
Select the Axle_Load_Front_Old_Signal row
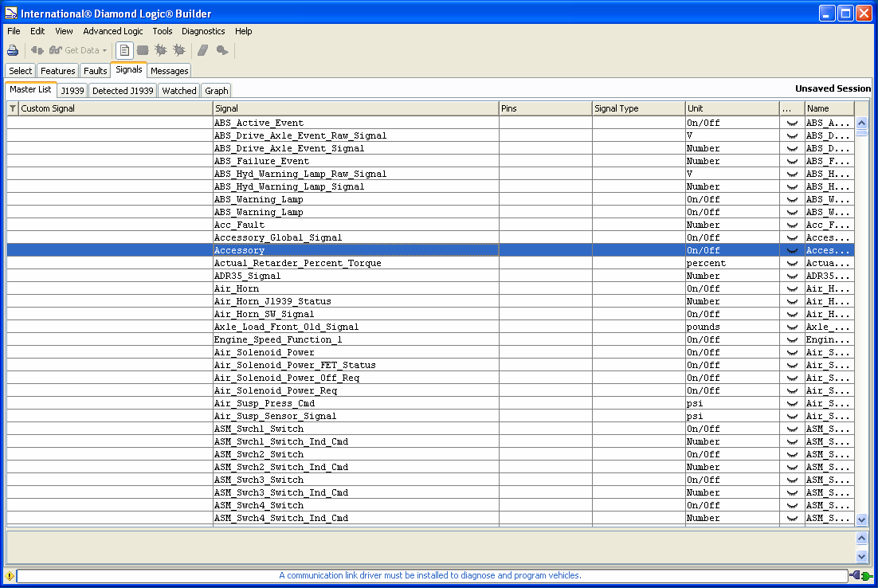click(430, 327)
